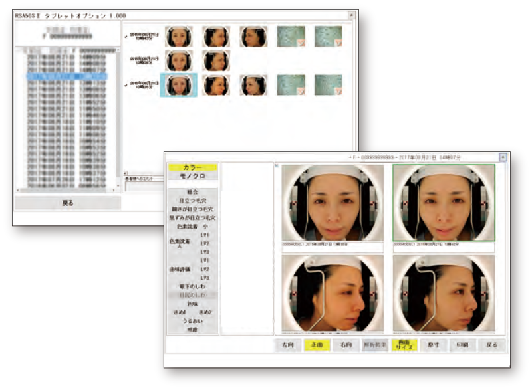Image resolution: width=532 pixels, height=392 pixels.
Task: Select うるおい moisture analysis
Action: click(x=192, y=320)
